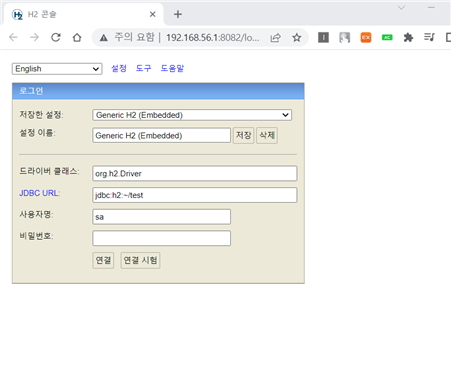Open the 설정 (Settings) link

[119, 68]
